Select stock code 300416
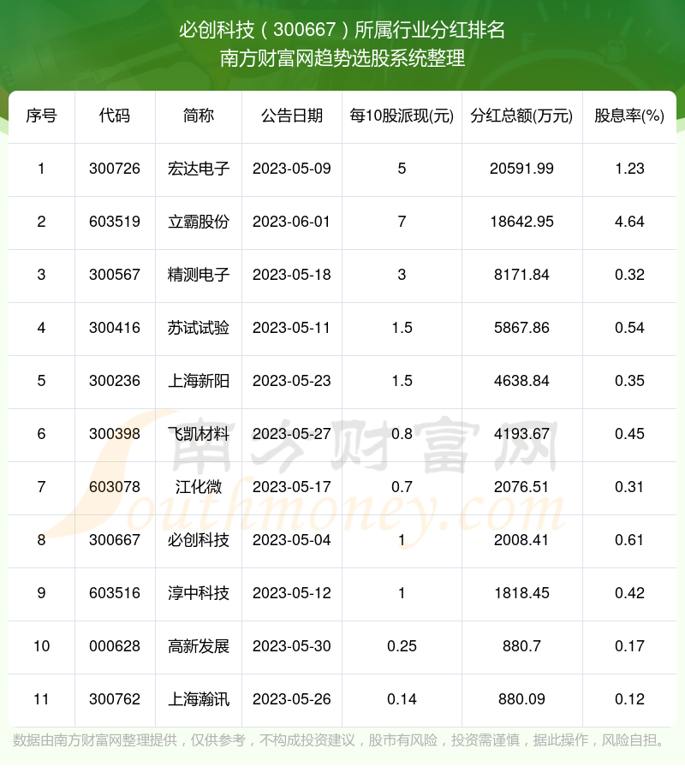This screenshot has height=784, width=685. [115, 328]
